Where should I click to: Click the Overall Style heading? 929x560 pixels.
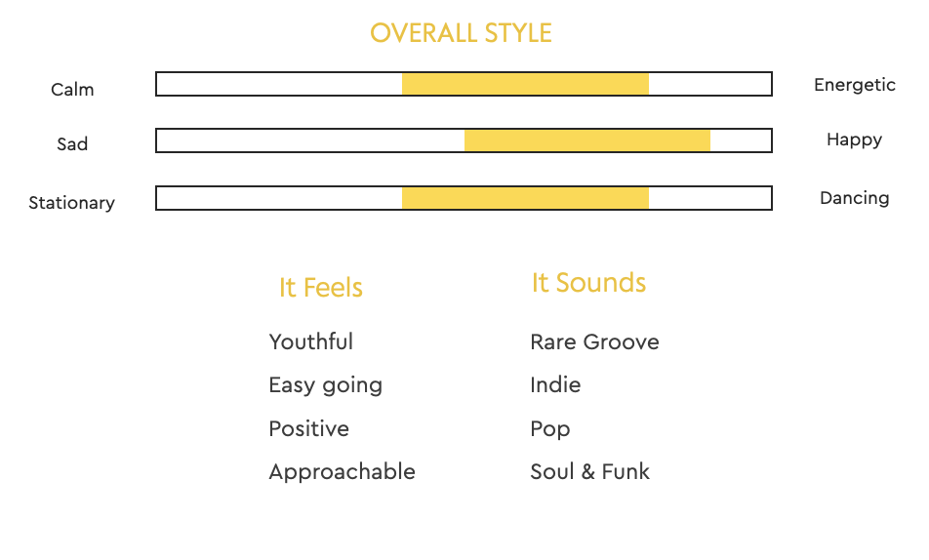click(x=461, y=33)
